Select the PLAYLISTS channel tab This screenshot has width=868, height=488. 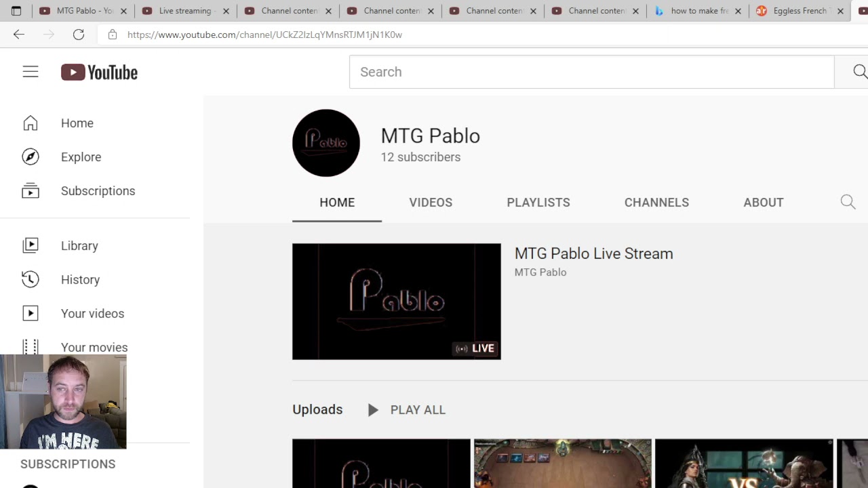[x=538, y=202]
